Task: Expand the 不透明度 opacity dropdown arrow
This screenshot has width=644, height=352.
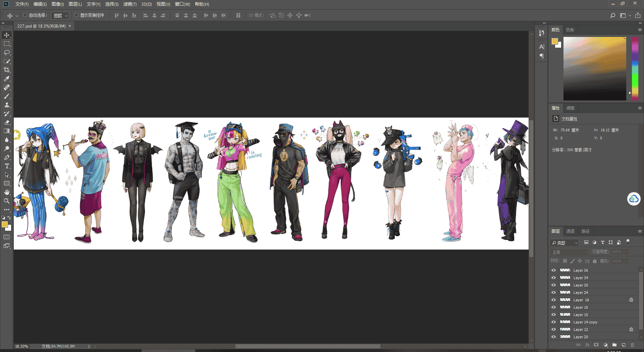Action: 627,252
